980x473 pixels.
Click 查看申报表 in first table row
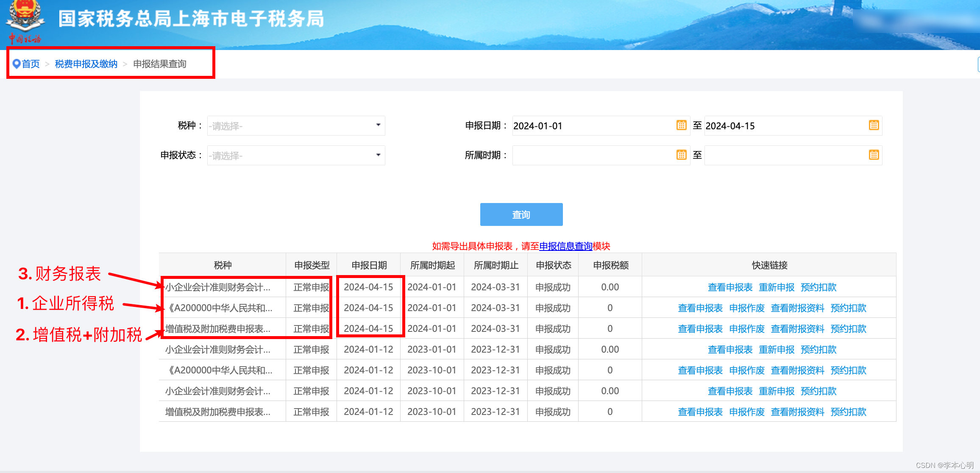[x=730, y=287]
